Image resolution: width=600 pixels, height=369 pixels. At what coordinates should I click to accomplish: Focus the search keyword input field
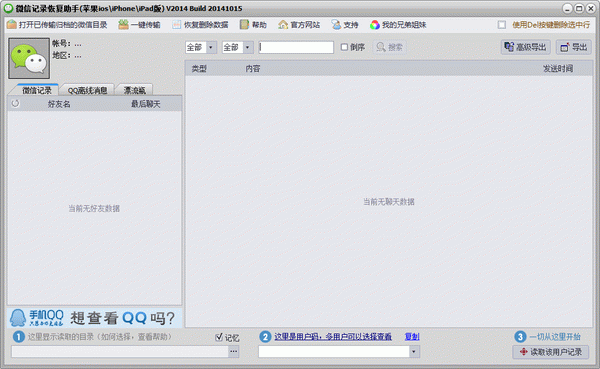(296, 47)
